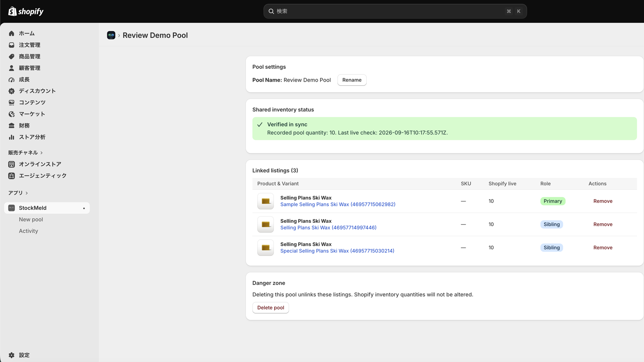644x362 pixels.
Task: Open the エージェンティック channel icon
Action: (x=12, y=176)
